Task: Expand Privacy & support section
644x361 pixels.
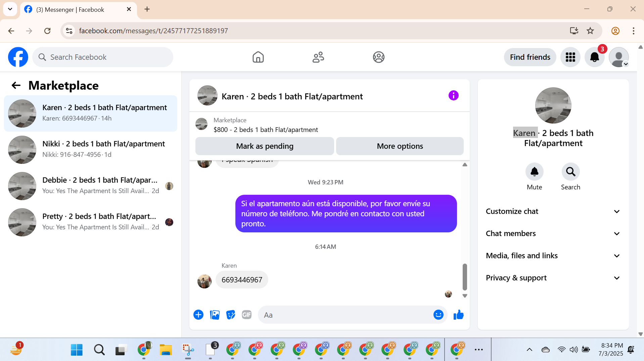Action: 553,278
